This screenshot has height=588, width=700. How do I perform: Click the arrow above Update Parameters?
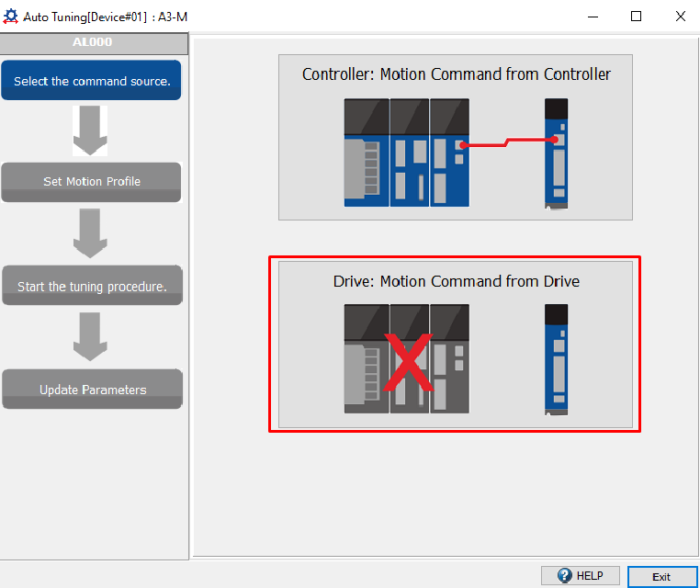click(x=90, y=336)
